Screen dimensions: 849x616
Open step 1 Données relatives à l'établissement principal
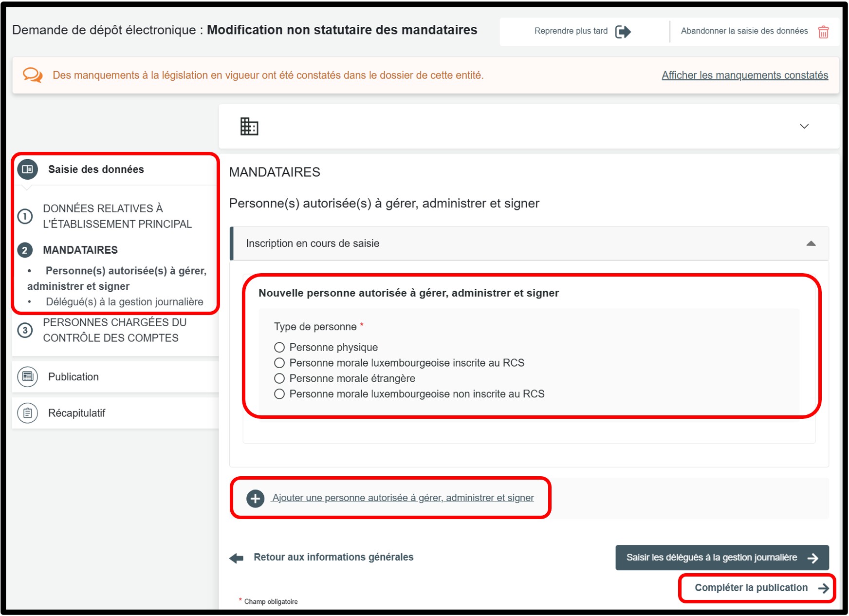pos(117,216)
